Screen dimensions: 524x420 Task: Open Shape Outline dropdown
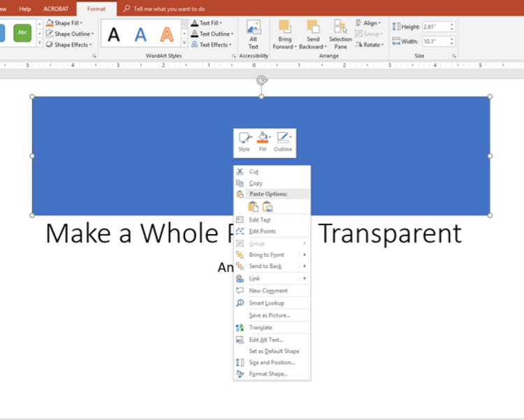click(70, 34)
